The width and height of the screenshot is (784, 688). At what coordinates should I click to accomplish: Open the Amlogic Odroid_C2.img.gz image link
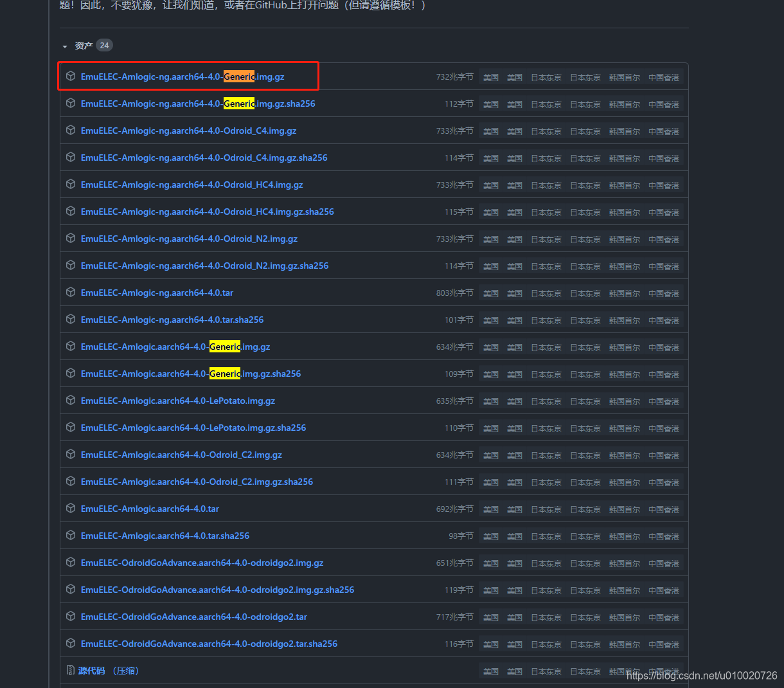(181, 455)
